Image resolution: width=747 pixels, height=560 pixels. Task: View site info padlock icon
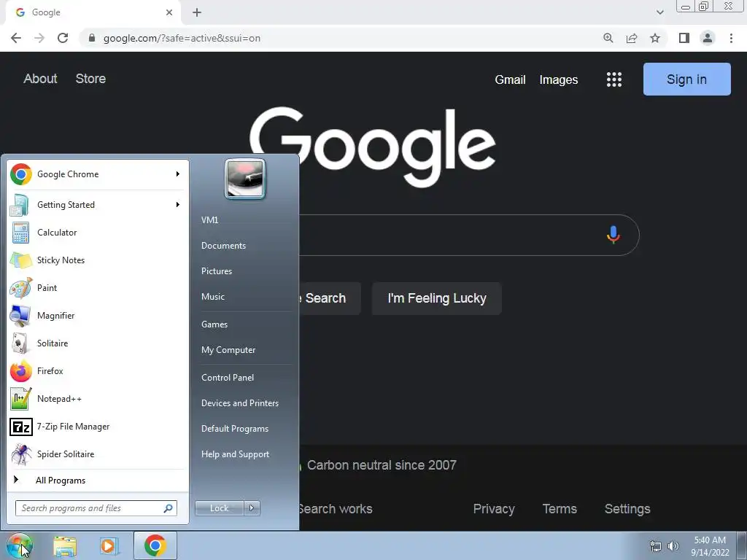click(x=92, y=38)
